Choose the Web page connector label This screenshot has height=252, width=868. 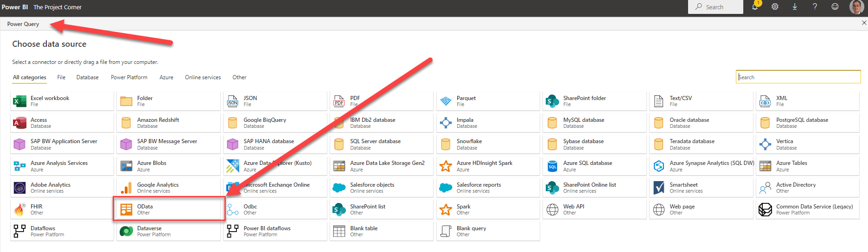(x=682, y=207)
